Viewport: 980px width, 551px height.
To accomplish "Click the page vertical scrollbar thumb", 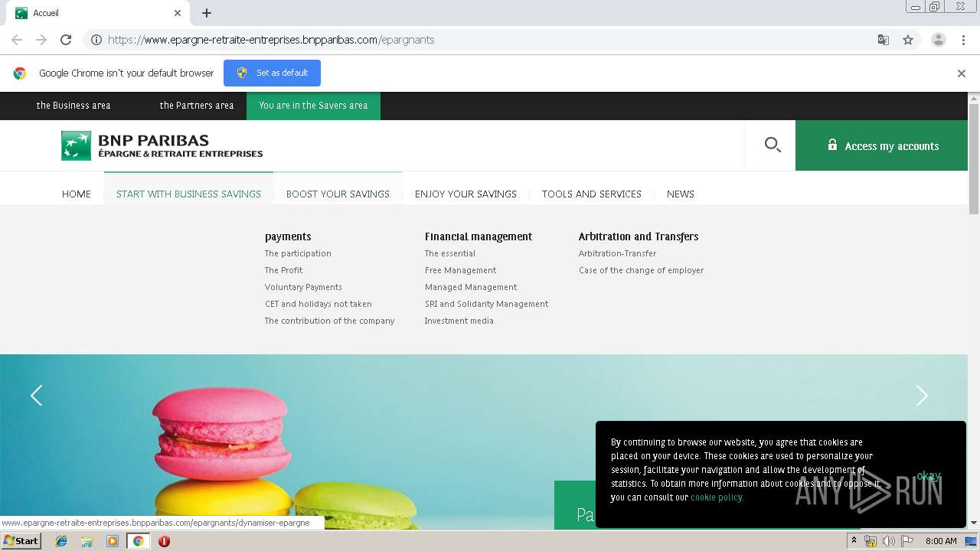I will [x=974, y=158].
